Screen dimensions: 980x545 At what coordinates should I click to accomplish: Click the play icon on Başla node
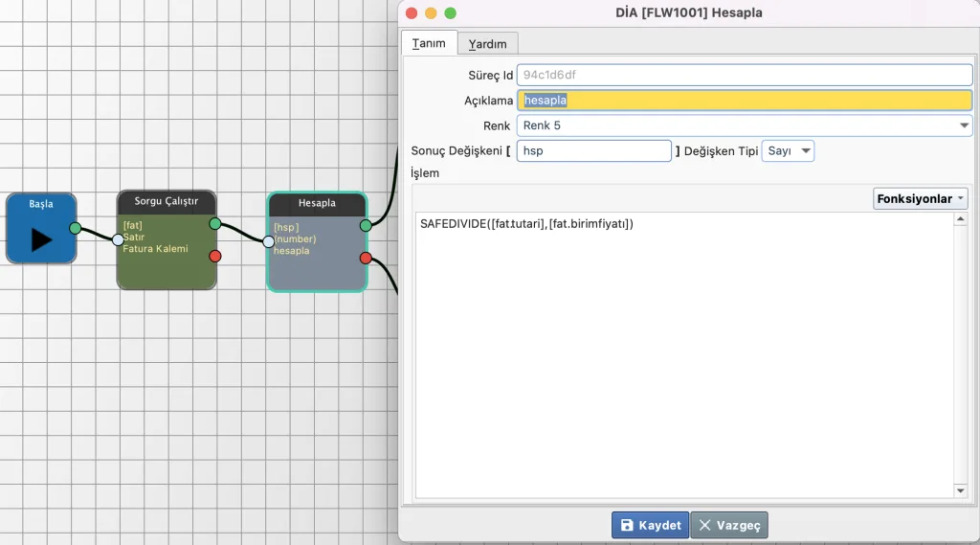[x=40, y=238]
